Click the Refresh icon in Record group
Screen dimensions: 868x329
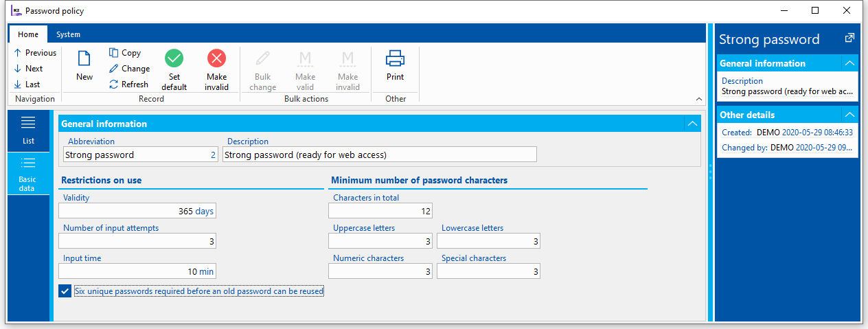coord(114,84)
